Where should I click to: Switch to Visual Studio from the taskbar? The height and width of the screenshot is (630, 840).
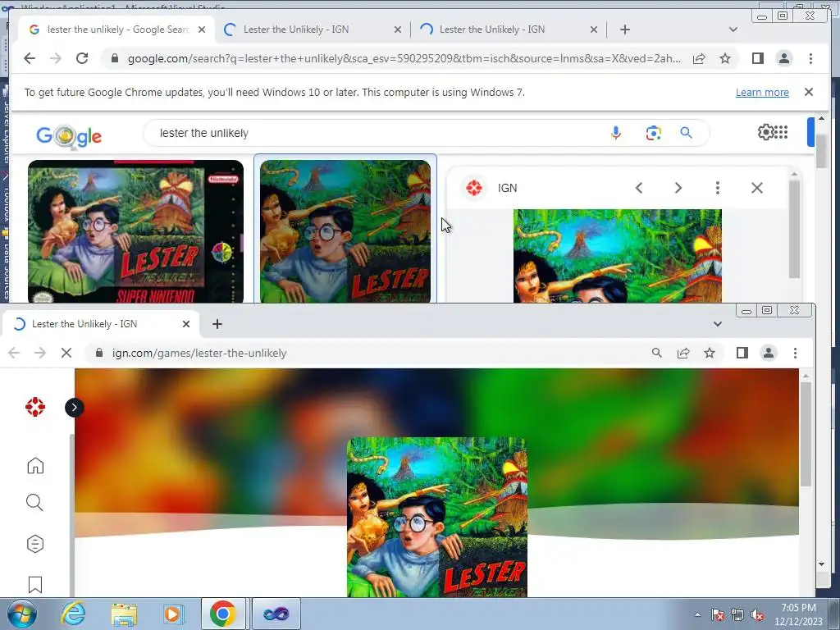276,614
